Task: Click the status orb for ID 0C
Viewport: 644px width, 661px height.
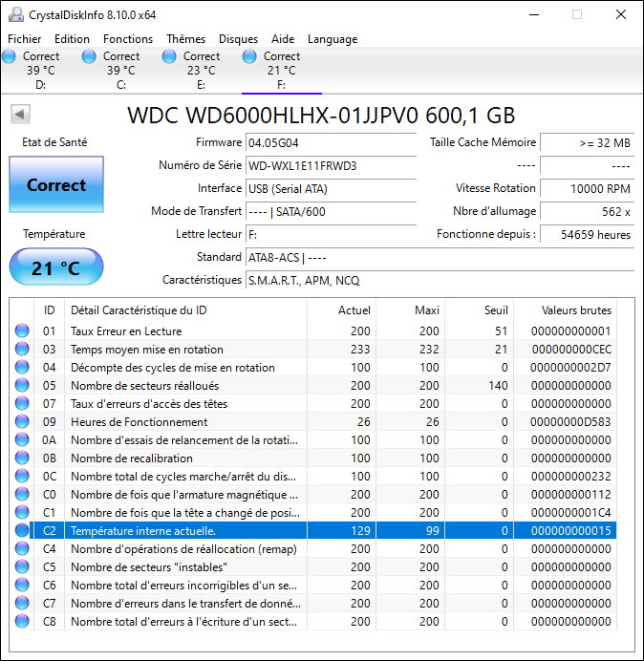Action: (x=22, y=476)
